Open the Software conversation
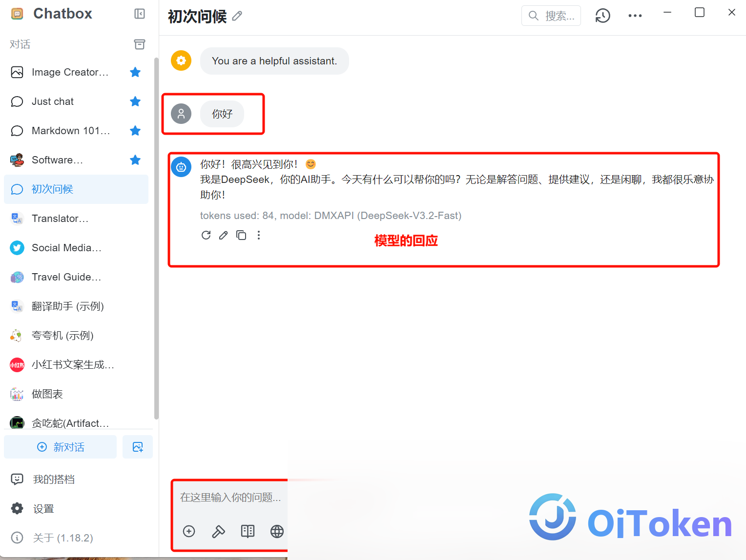 [x=76, y=160]
